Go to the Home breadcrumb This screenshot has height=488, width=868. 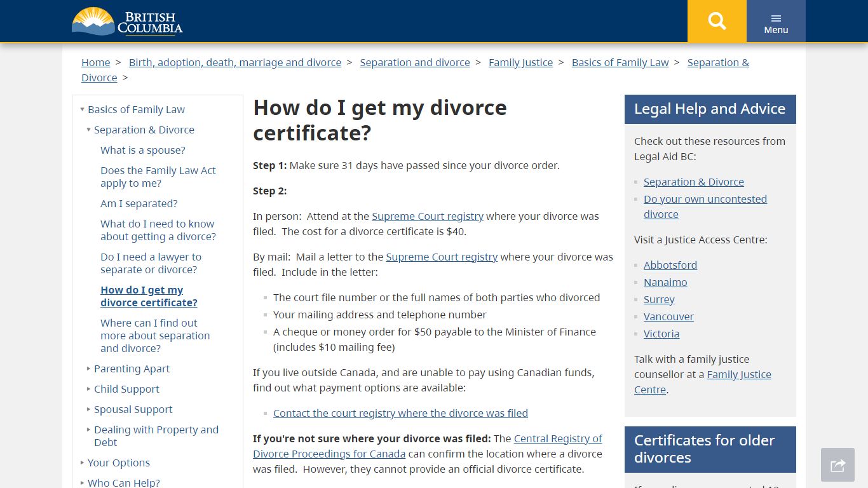click(x=96, y=62)
